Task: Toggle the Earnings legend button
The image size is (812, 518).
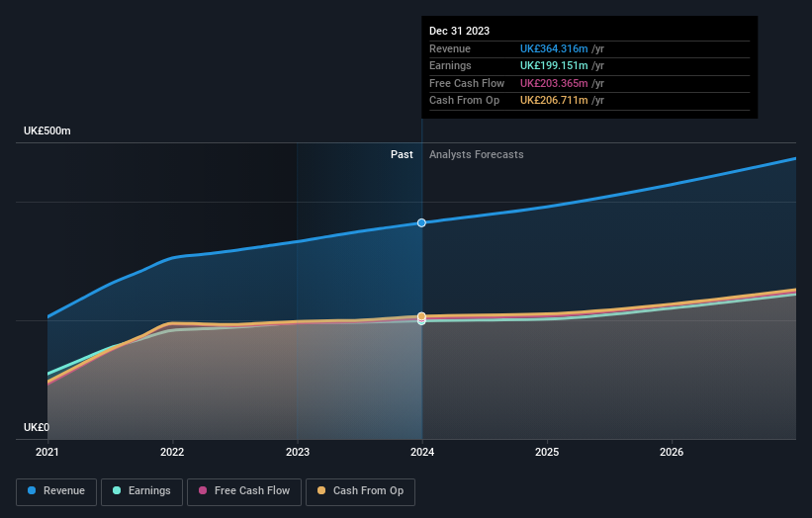Action: [x=141, y=491]
